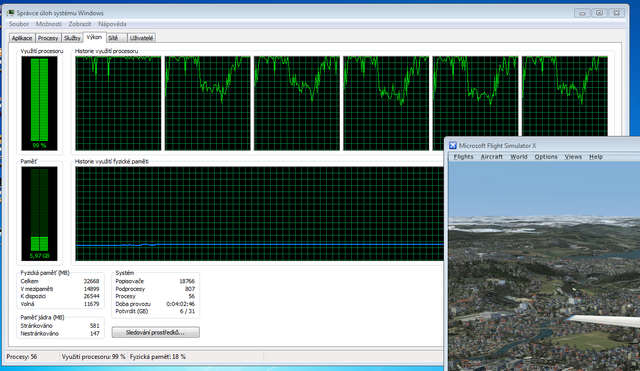
Task: Click the status bar Procesy: 56 entry
Action: click(22, 357)
